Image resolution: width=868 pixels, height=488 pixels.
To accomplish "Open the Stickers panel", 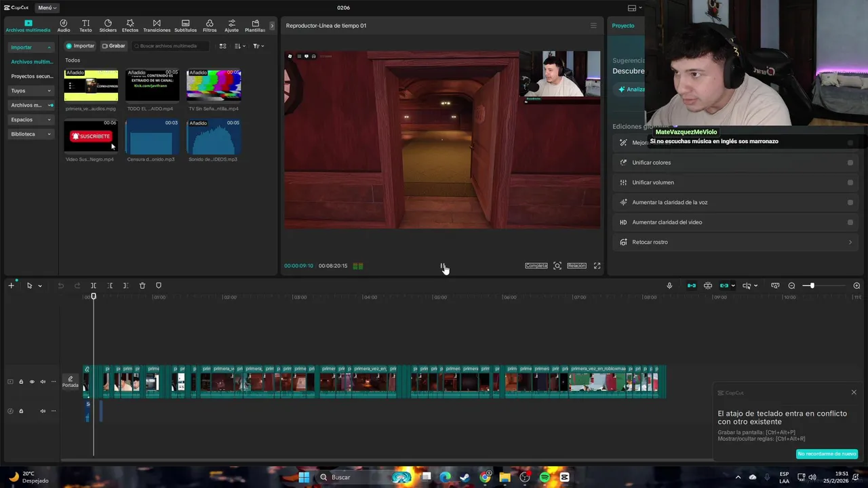I will pos(108,26).
